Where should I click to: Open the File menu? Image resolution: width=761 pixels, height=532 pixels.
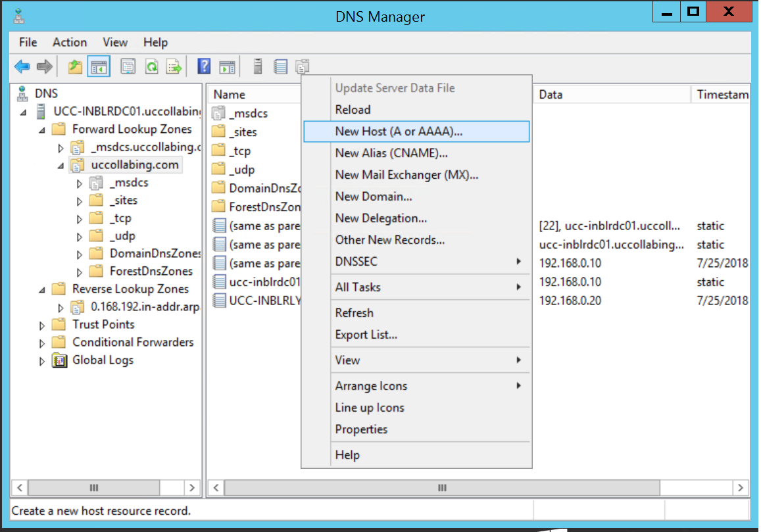click(x=28, y=42)
